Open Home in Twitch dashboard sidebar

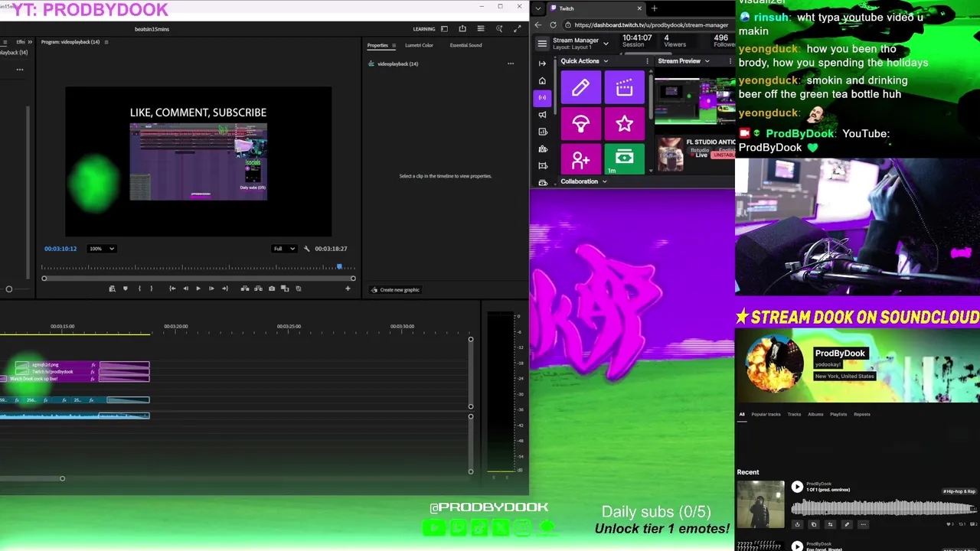coord(542,80)
